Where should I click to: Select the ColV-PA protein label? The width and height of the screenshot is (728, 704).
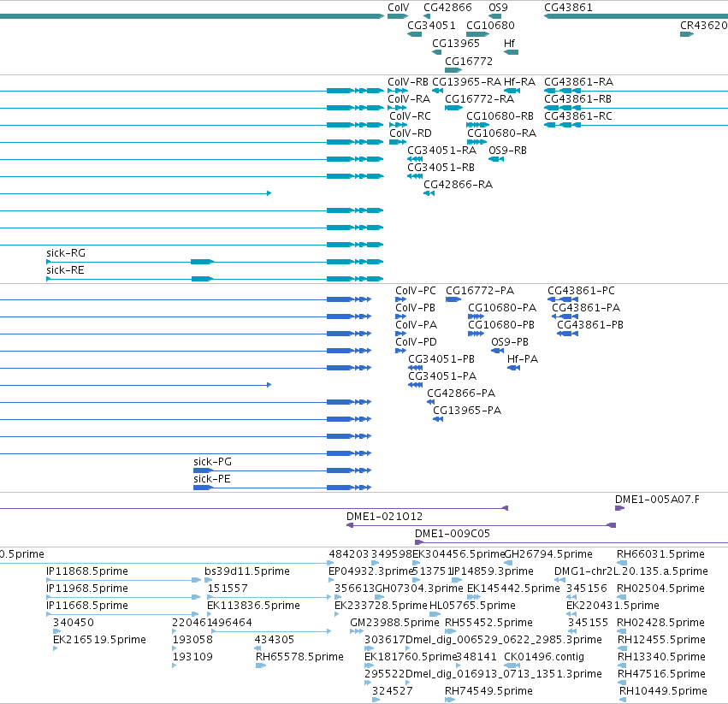(x=416, y=326)
